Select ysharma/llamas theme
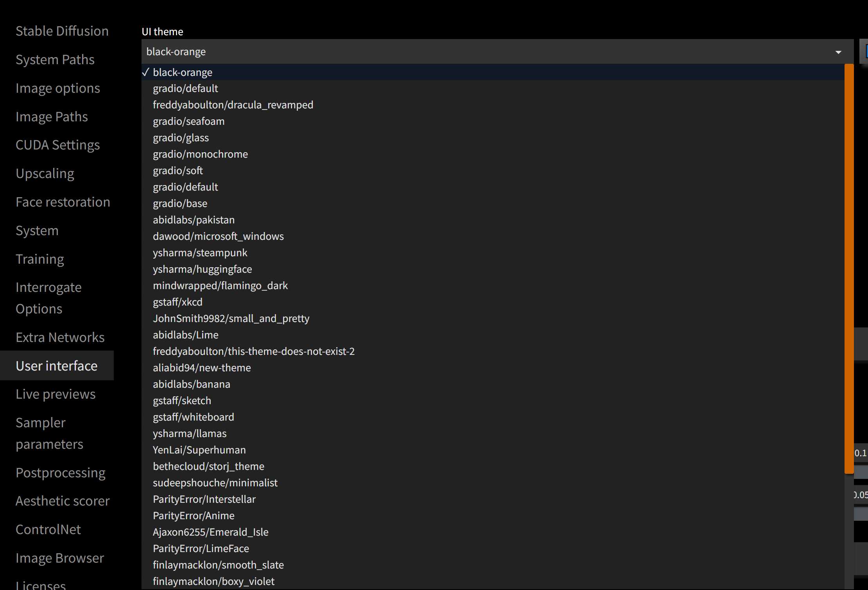 (x=493, y=434)
